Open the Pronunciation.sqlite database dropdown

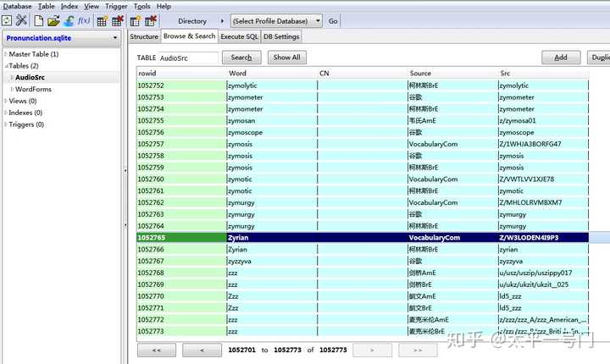point(62,38)
